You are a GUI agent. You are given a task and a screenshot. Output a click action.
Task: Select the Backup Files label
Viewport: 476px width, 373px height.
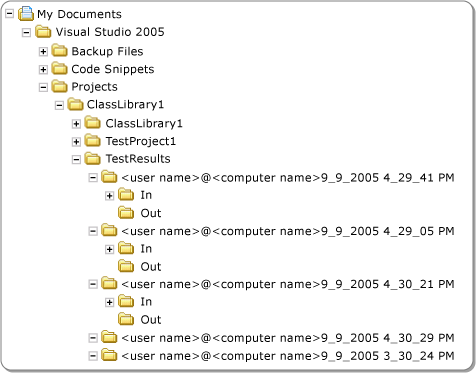pos(107,51)
